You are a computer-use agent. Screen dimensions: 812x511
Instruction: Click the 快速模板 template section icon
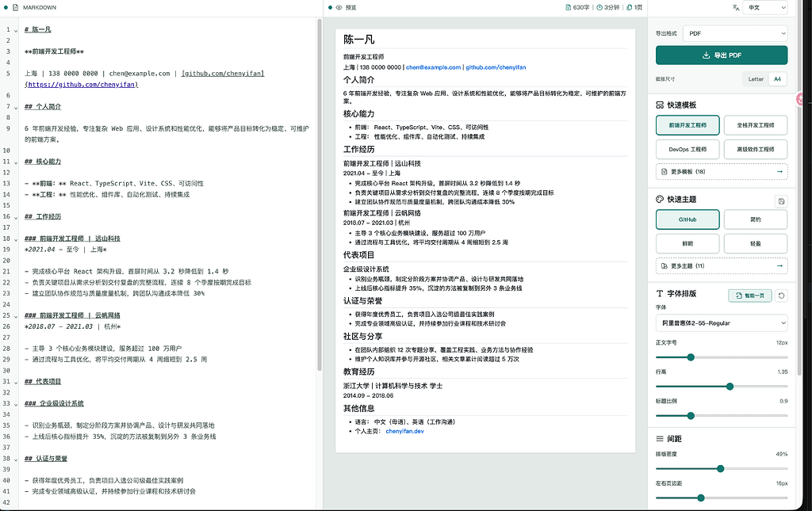[x=660, y=105]
